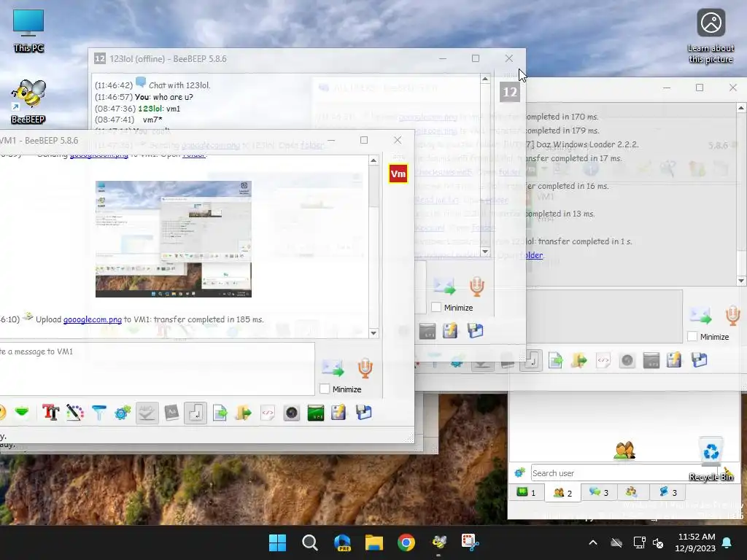The image size is (747, 560).
Task: Open the Snipping Tool icon in taskbar
Action: click(471, 542)
